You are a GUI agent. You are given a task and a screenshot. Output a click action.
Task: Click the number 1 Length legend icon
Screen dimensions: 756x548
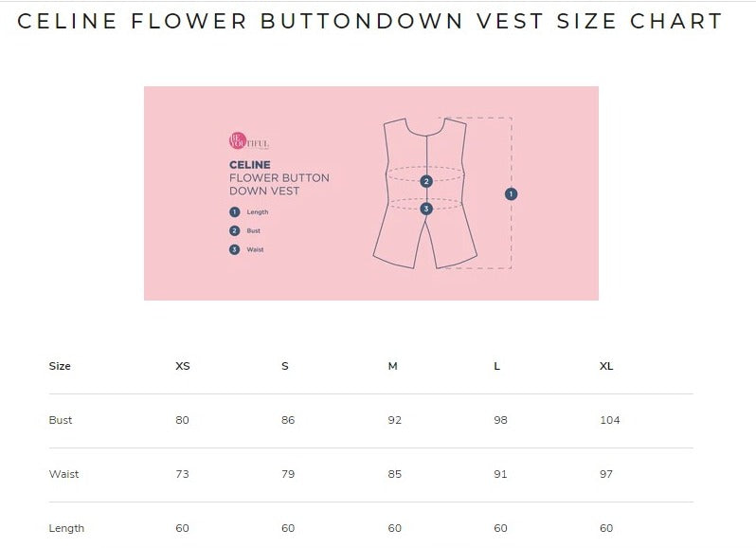[x=234, y=212]
